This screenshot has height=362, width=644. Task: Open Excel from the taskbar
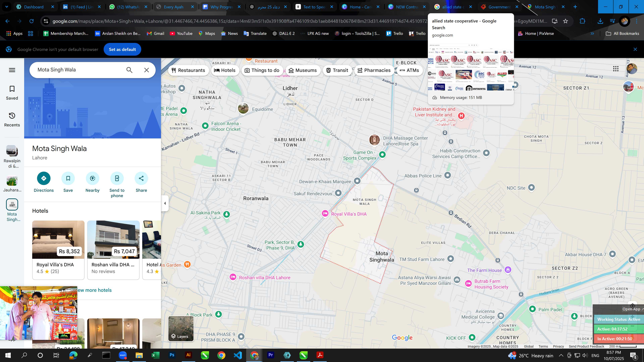pos(155,355)
